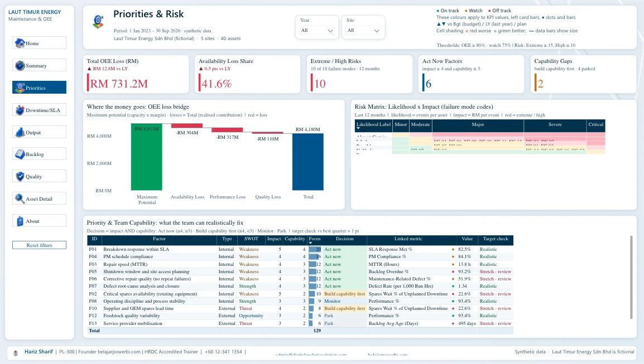Go to the Output page

coord(39,132)
